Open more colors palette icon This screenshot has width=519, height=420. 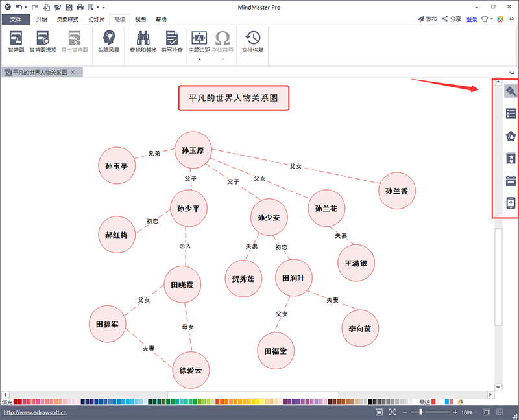point(460,402)
